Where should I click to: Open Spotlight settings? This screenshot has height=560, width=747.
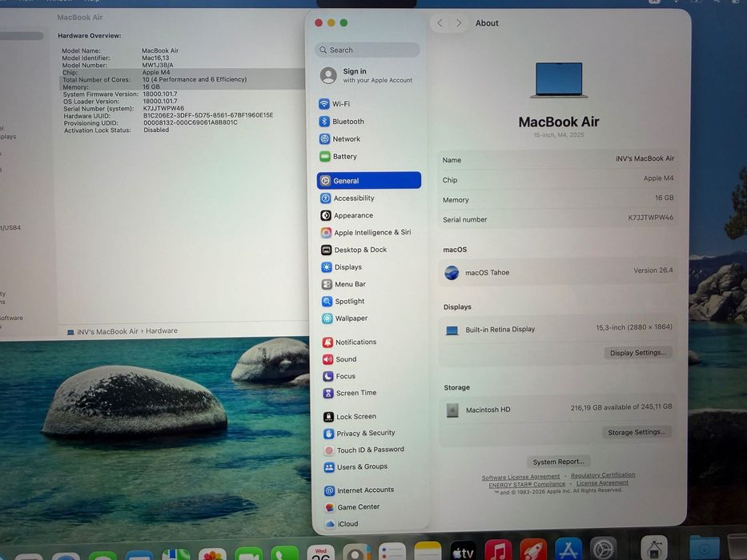click(x=343, y=302)
